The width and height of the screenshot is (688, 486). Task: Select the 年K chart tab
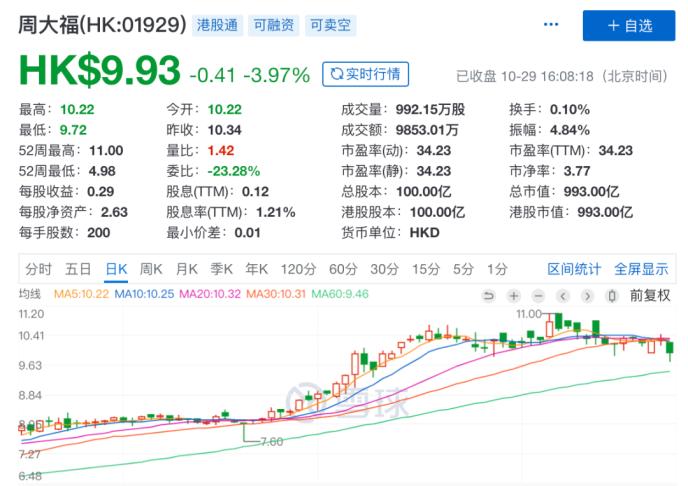(x=257, y=269)
